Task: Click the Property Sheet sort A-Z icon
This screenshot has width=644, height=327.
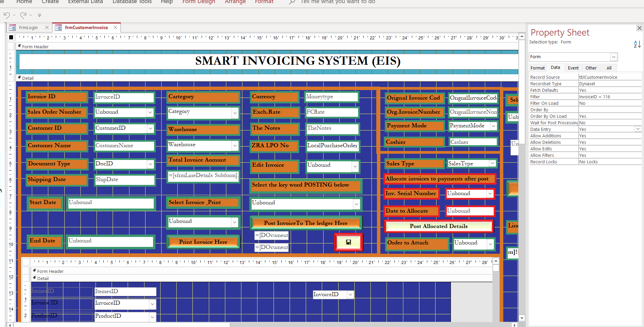Action: pyautogui.click(x=637, y=44)
